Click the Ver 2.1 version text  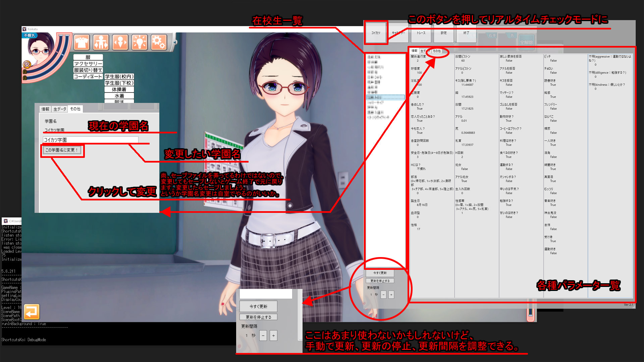(628, 305)
